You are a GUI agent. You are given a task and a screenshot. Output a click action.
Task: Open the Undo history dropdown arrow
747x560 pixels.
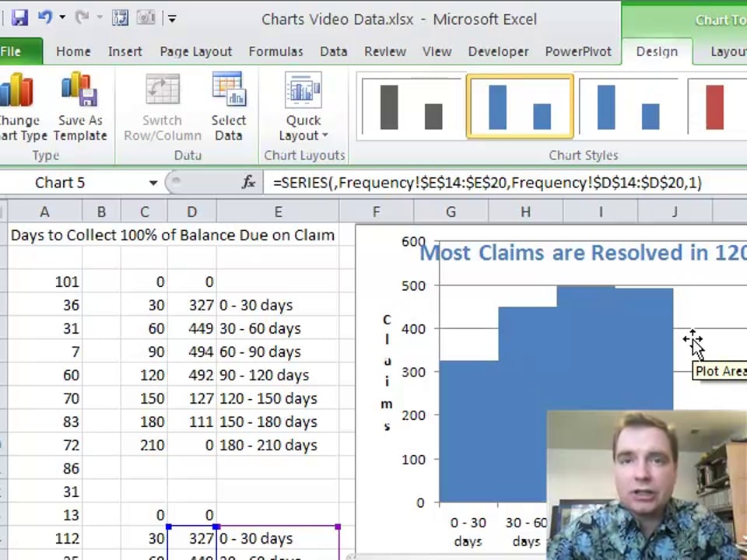point(62,18)
